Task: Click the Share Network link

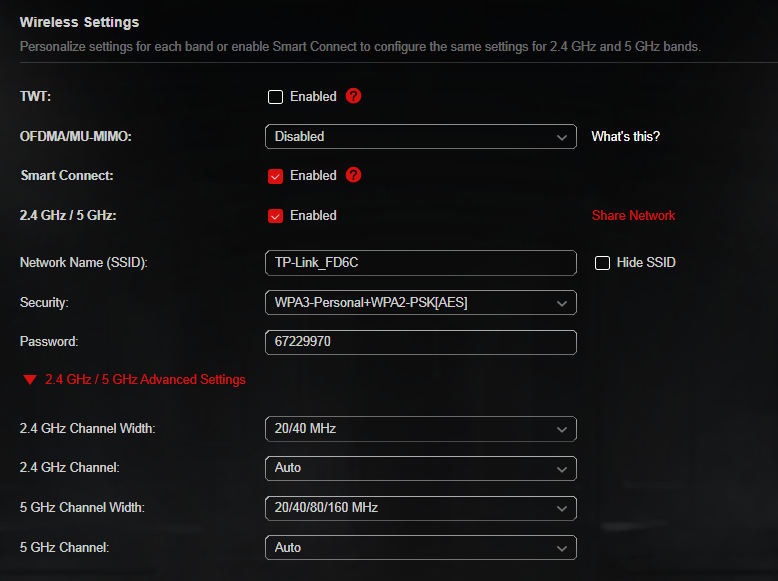Action: click(x=633, y=215)
